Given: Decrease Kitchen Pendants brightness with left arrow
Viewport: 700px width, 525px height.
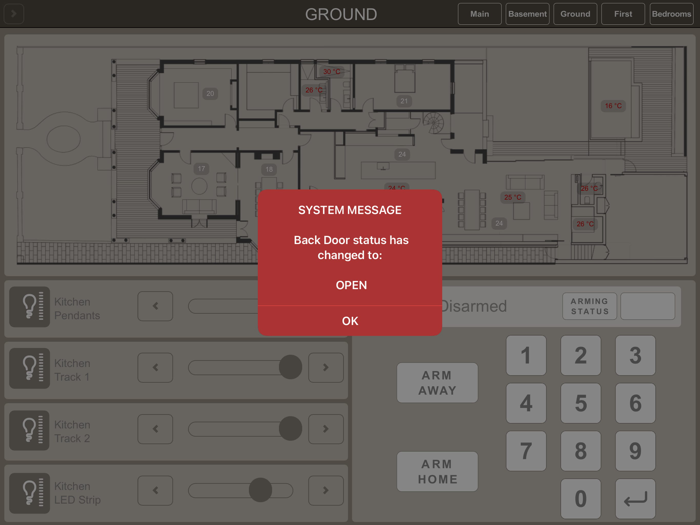Looking at the screenshot, I should click(x=155, y=306).
